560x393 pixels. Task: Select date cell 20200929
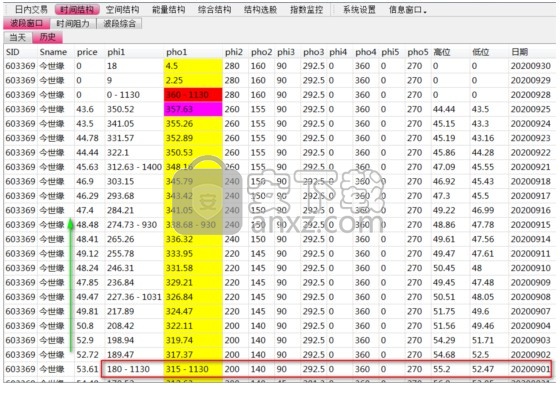tap(530, 80)
